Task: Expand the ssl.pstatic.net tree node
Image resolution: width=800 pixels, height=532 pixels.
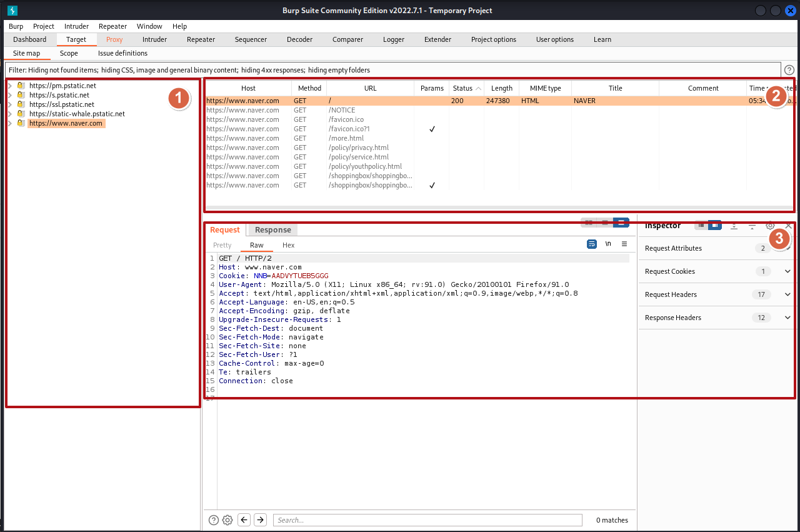Action: [10, 104]
